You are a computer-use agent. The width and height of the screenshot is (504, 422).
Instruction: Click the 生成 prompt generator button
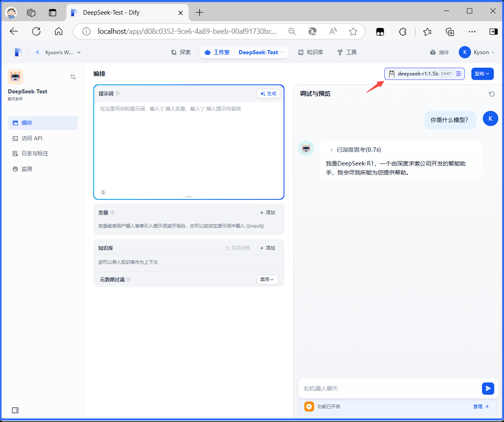click(269, 94)
